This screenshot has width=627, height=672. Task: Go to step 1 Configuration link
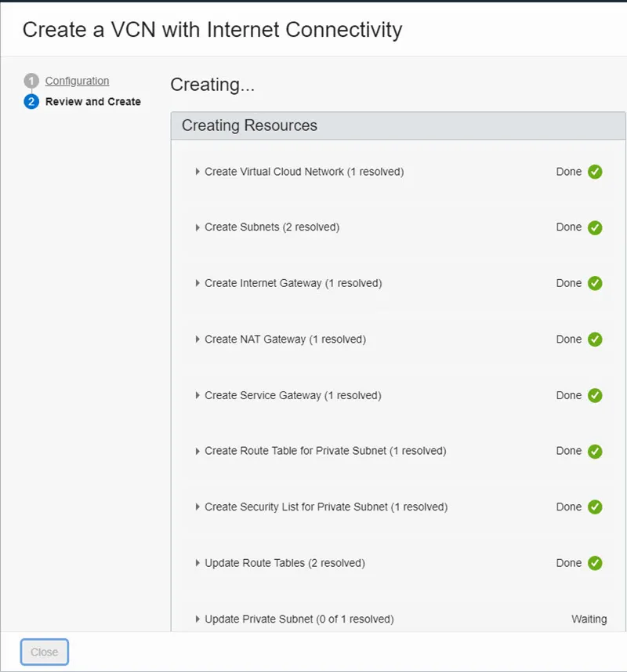click(x=77, y=81)
